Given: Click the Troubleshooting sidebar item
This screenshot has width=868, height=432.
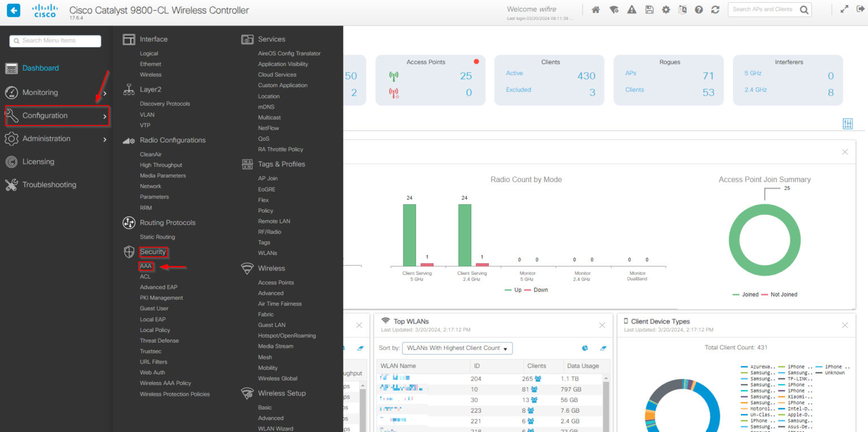Looking at the screenshot, I should tap(49, 184).
